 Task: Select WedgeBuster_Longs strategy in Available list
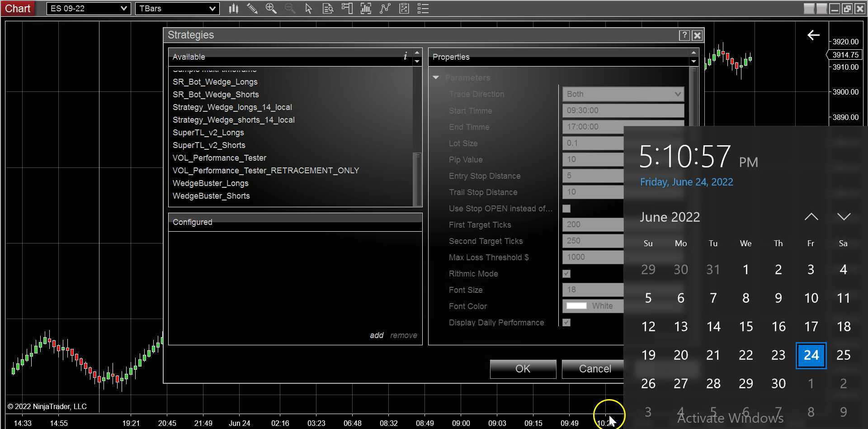[x=210, y=183]
